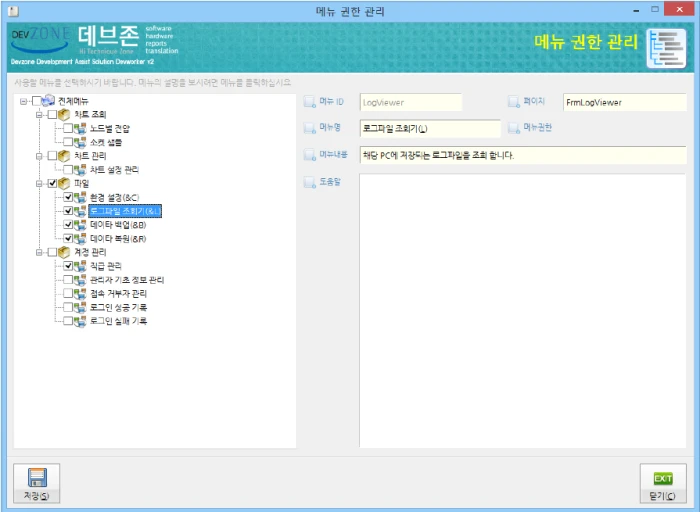
Task: Enable the 관리자 기초 정보 관리 checkbox
Action: tap(68, 279)
